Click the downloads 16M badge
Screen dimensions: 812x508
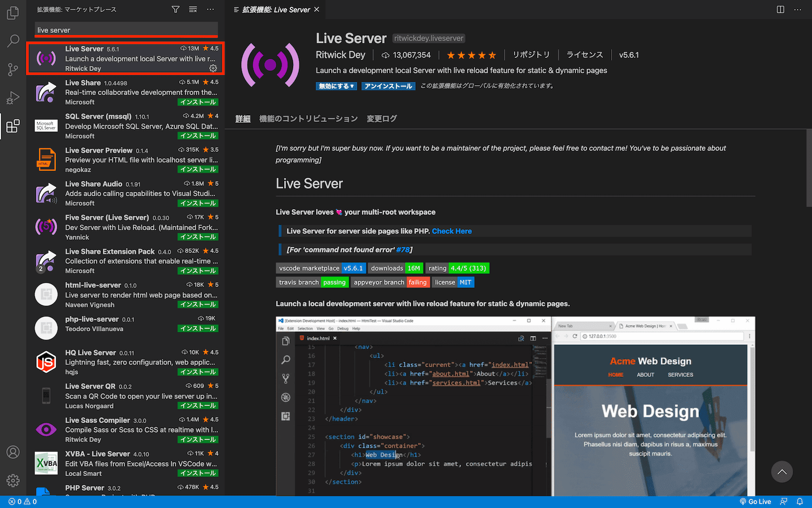(x=395, y=268)
